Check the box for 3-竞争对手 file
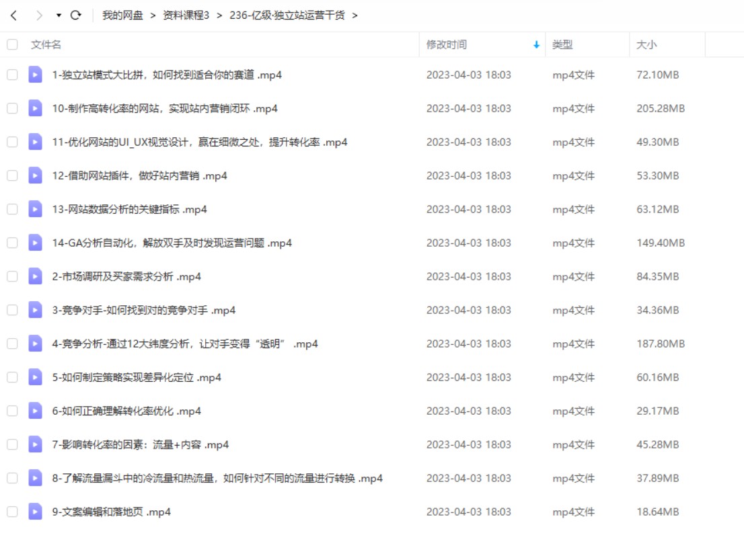This screenshot has height=560, width=744. click(12, 310)
